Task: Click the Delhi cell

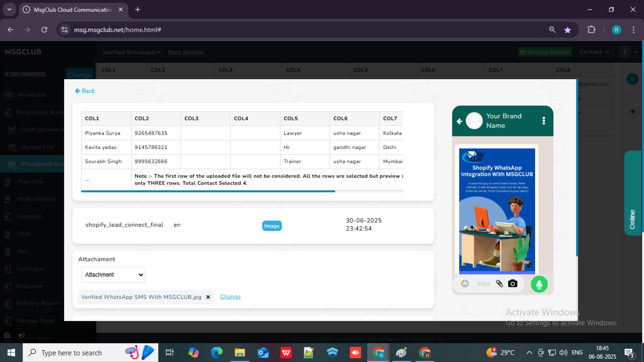Action: (x=391, y=147)
